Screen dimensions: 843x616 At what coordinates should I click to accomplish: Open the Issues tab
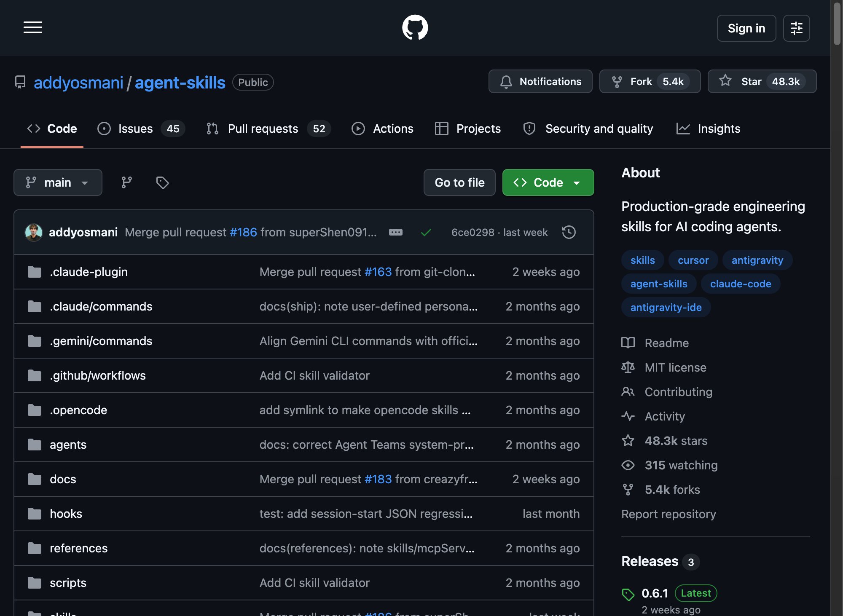pyautogui.click(x=141, y=129)
